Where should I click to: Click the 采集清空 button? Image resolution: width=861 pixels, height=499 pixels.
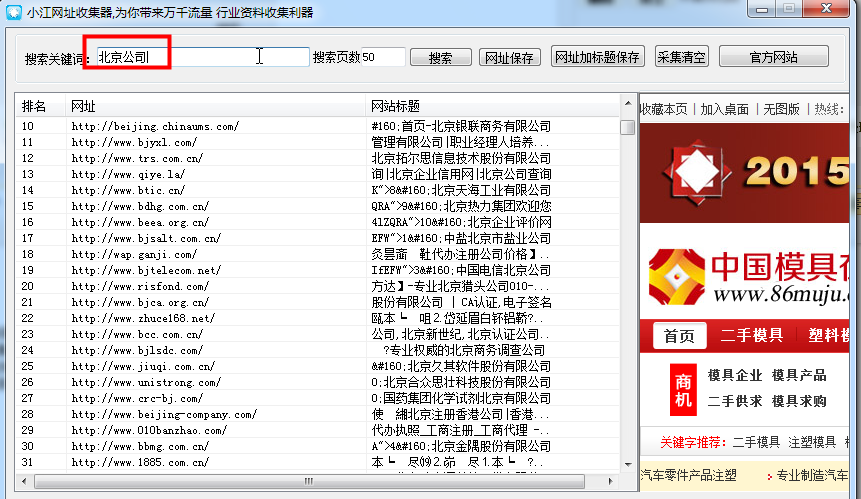pyautogui.click(x=681, y=57)
